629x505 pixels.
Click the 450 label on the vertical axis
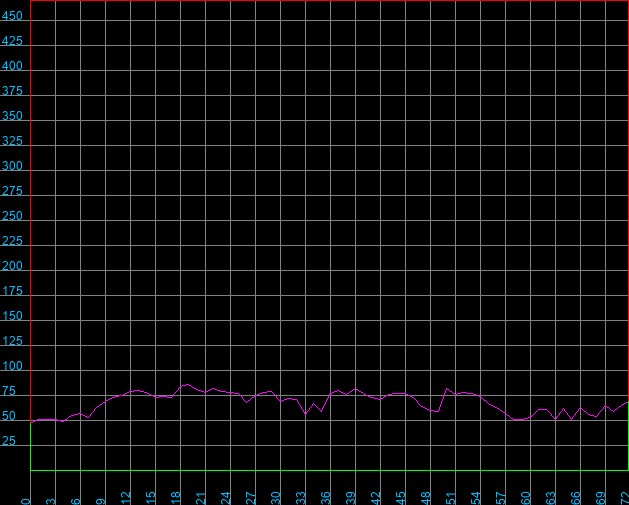pyautogui.click(x=12, y=16)
